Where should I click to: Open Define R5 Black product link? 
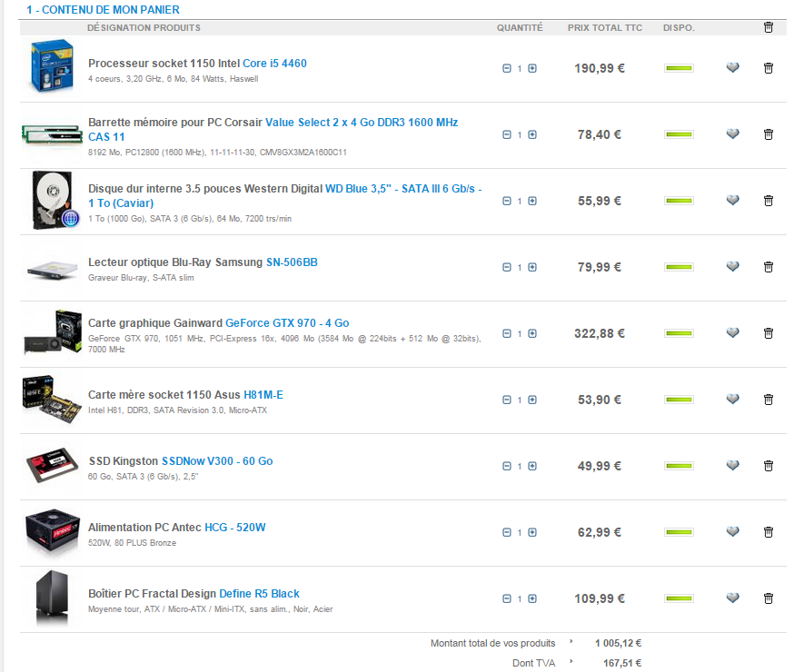click(x=259, y=594)
